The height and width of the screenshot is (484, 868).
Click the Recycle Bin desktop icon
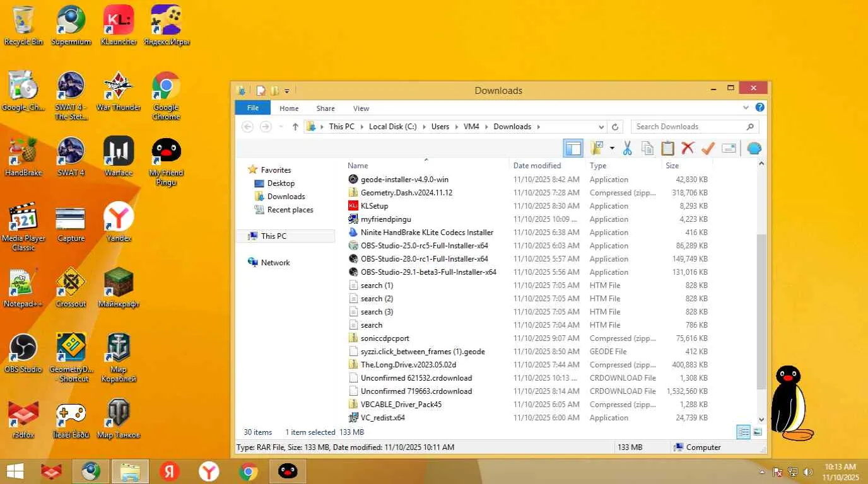point(24,26)
